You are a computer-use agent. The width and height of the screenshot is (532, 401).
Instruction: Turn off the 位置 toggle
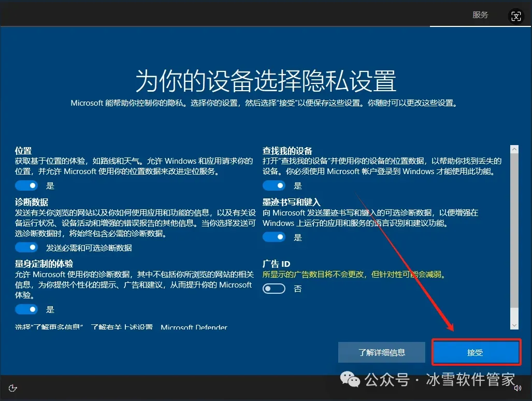(x=26, y=185)
